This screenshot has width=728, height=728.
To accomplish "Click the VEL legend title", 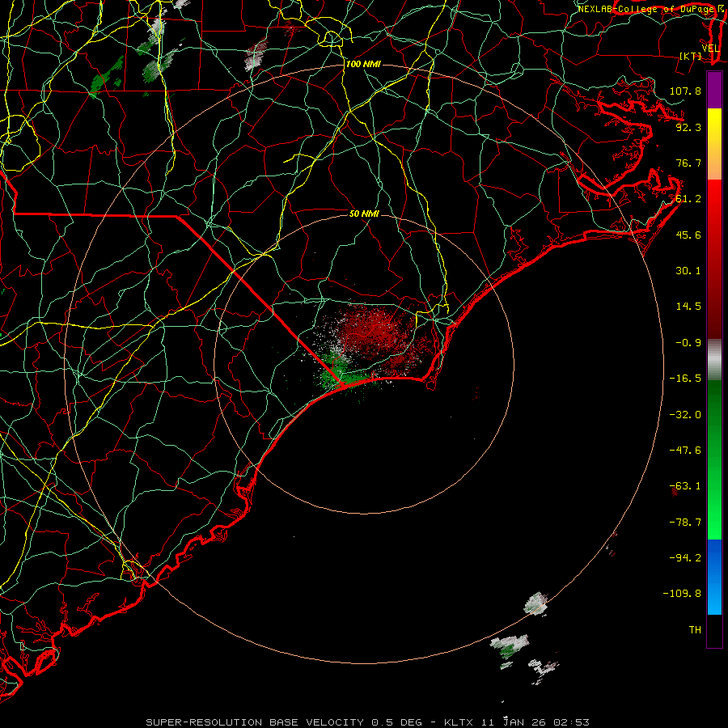I will point(710,49).
